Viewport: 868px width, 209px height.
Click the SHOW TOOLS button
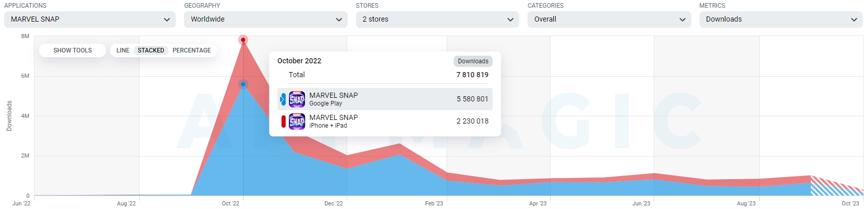73,50
